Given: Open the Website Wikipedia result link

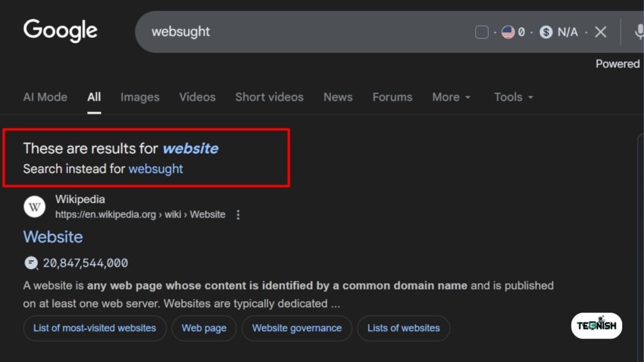Looking at the screenshot, I should [53, 237].
